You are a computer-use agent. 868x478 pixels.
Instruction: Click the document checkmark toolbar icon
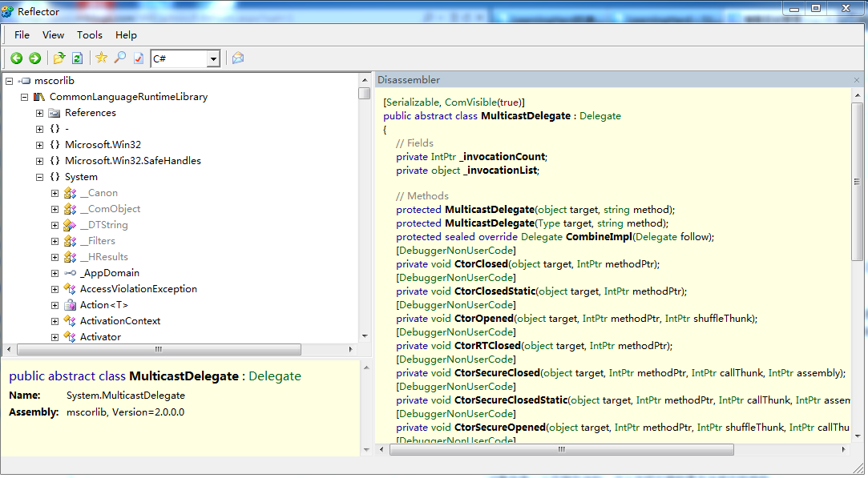[x=138, y=58]
